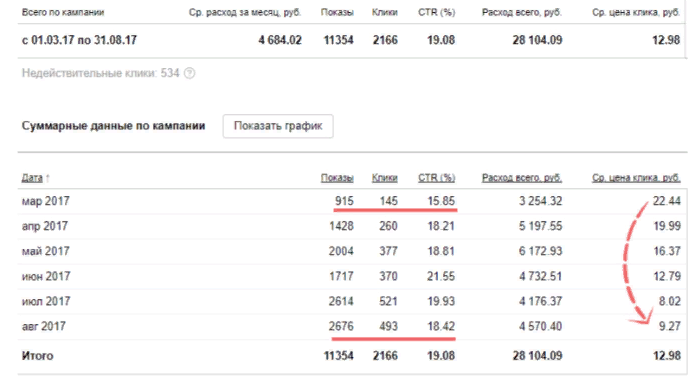Click Суммарные данные по кампании heading
The image size is (693, 378).
click(114, 126)
